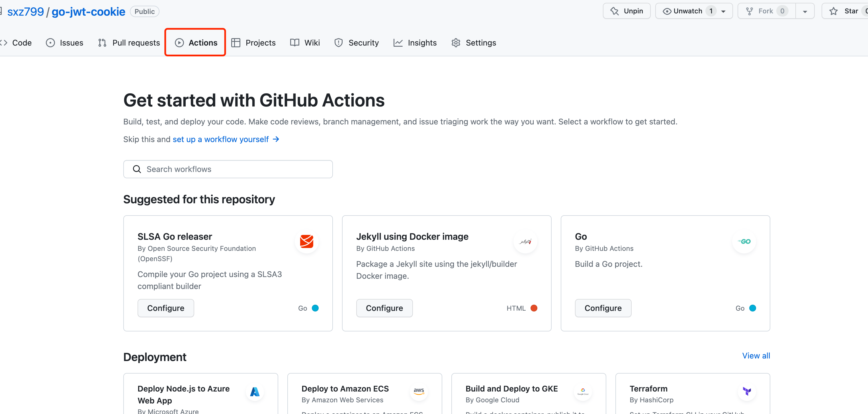View the Insights tab
The width and height of the screenshot is (868, 414).
click(x=415, y=43)
